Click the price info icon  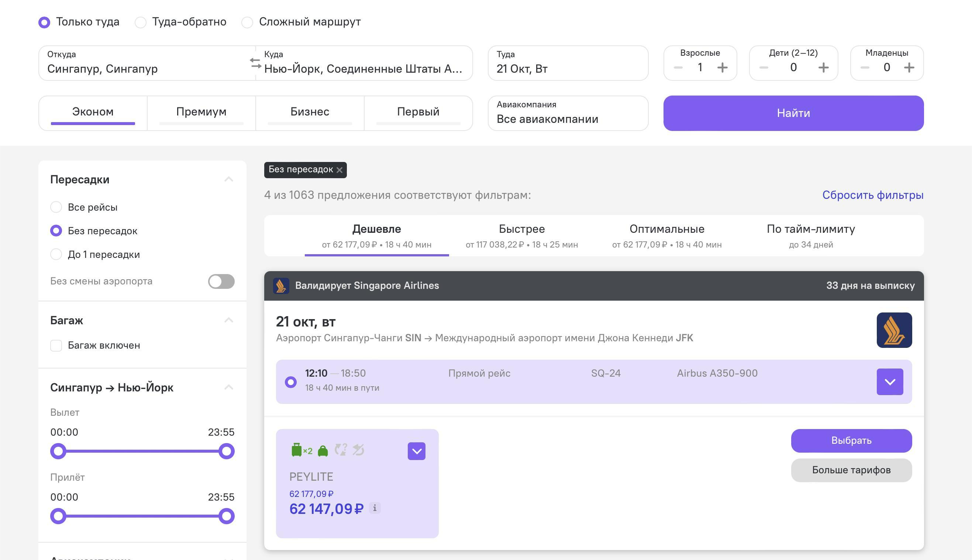click(375, 508)
